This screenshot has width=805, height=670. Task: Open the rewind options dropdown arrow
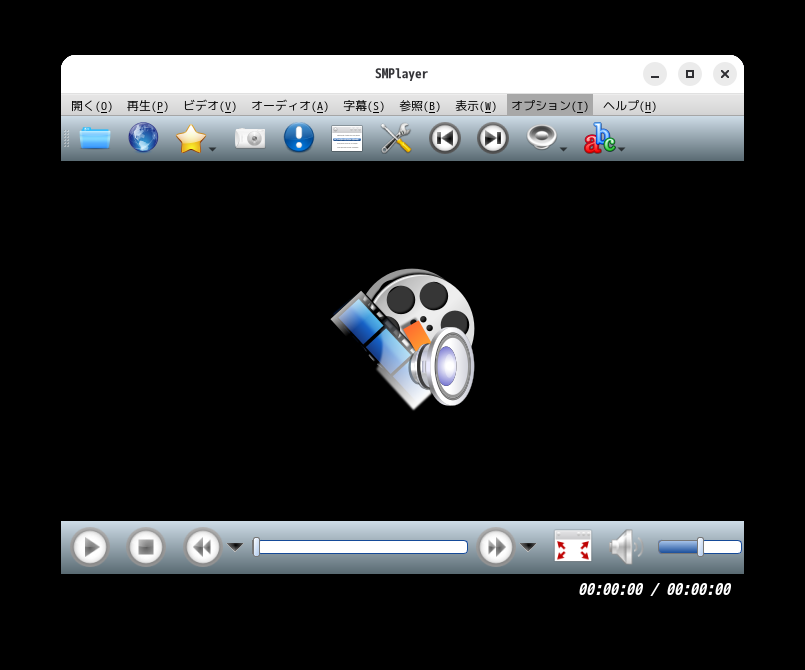pyautogui.click(x=235, y=547)
